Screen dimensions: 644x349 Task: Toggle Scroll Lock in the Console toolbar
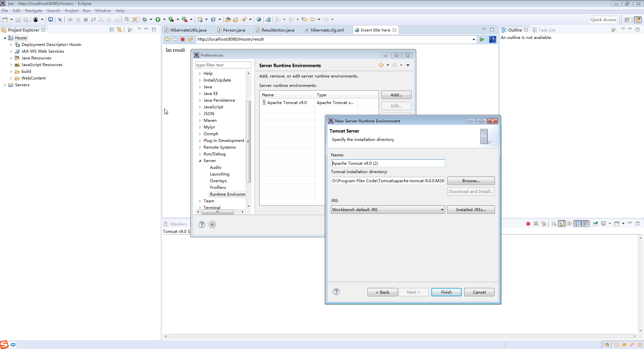[562, 223]
